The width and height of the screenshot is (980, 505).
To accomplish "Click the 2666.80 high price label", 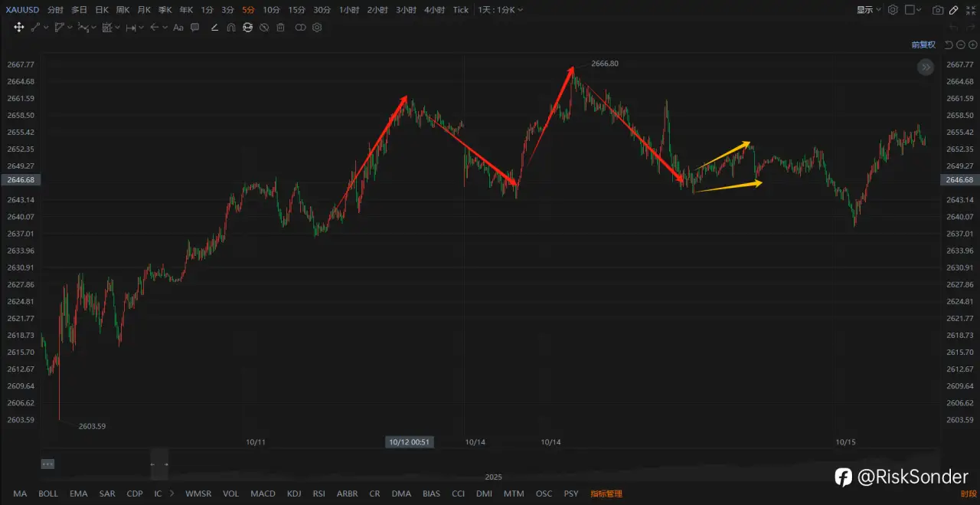I will [x=605, y=64].
